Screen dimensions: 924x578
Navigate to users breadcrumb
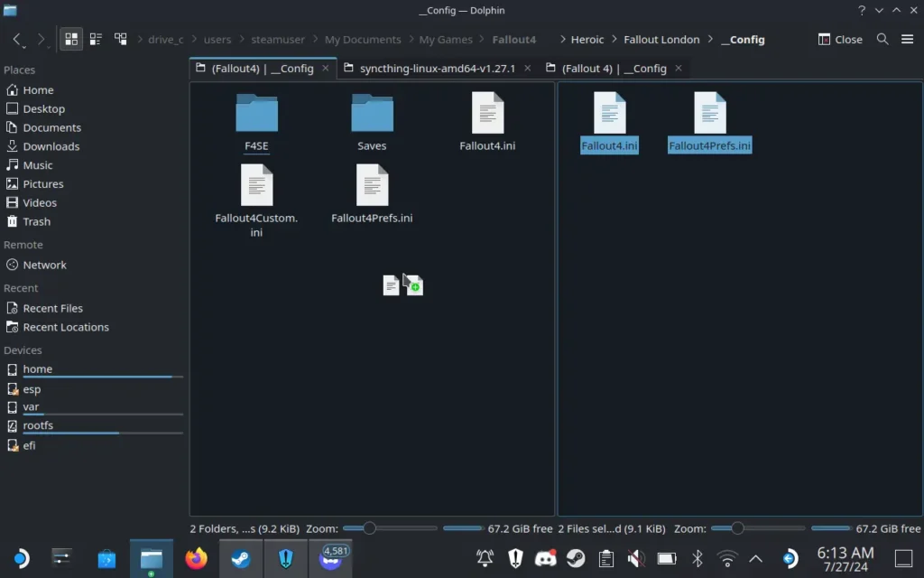click(217, 40)
